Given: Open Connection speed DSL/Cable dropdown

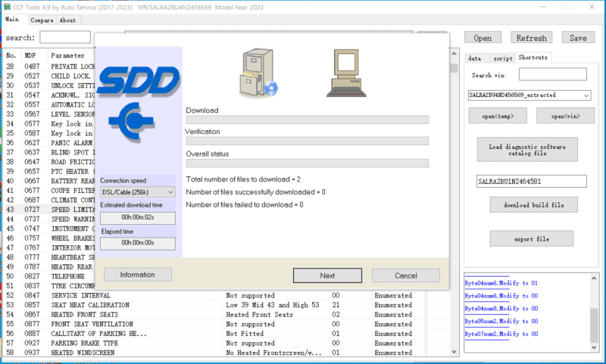Looking at the screenshot, I should 138,192.
